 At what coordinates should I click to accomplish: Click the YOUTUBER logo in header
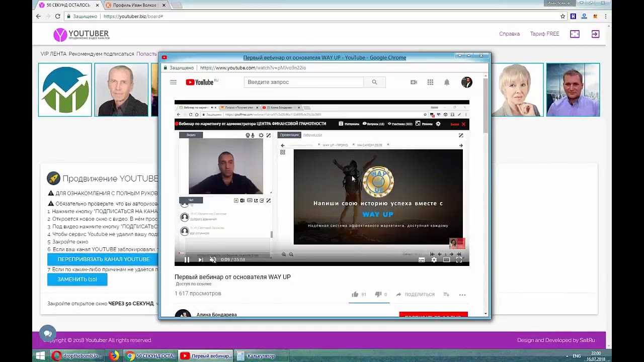pyautogui.click(x=81, y=34)
